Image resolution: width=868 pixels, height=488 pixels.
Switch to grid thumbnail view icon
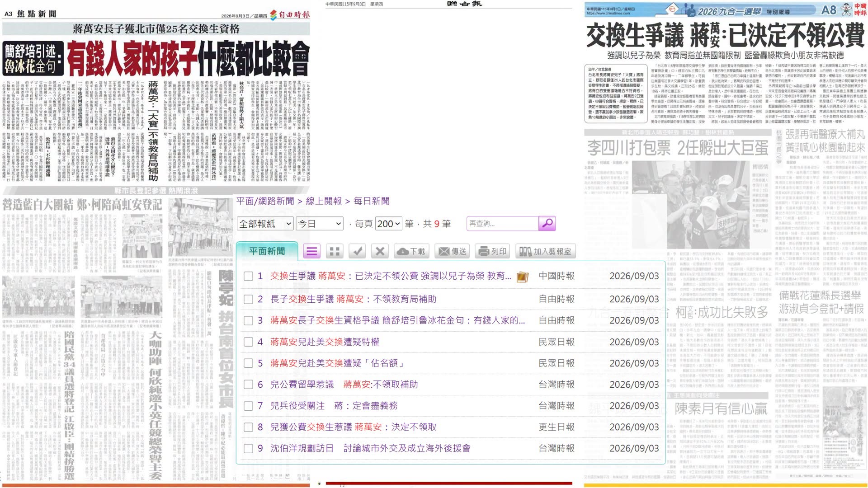(x=335, y=251)
